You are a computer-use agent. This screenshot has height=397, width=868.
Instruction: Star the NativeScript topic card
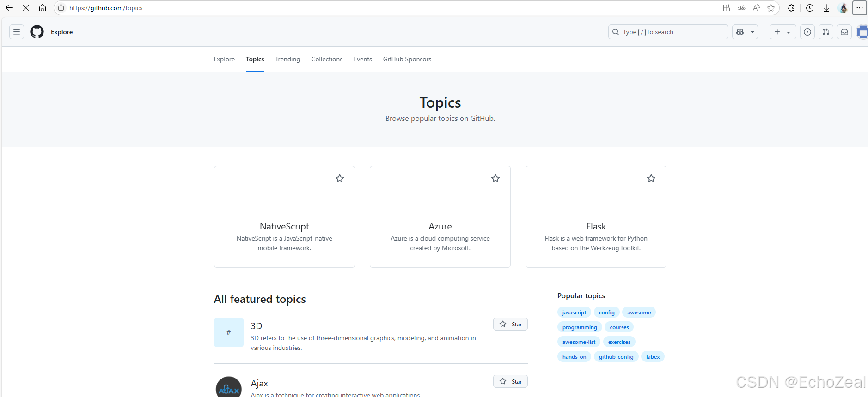[x=340, y=178]
